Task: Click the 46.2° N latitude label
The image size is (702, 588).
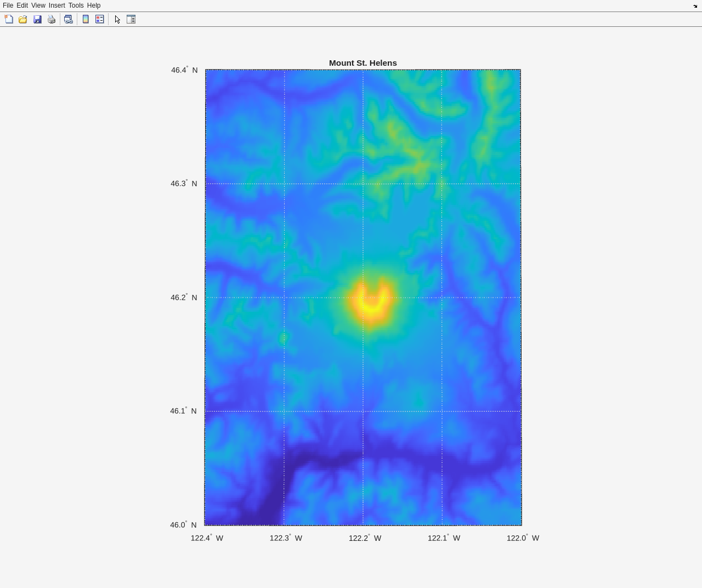Action: point(184,297)
